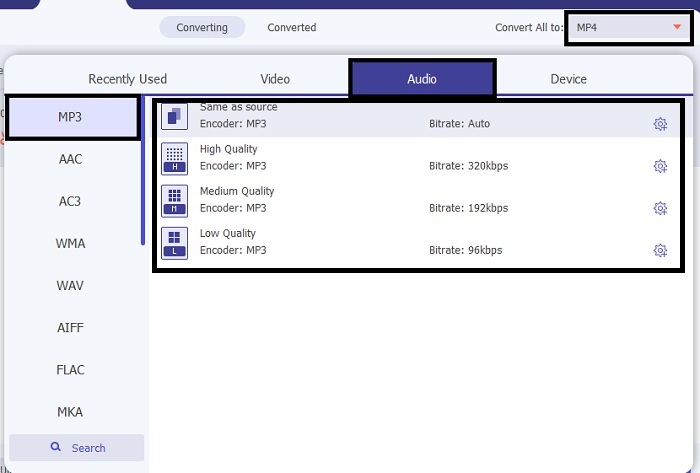Expand the Convert All to MP4 dropdown

point(629,28)
